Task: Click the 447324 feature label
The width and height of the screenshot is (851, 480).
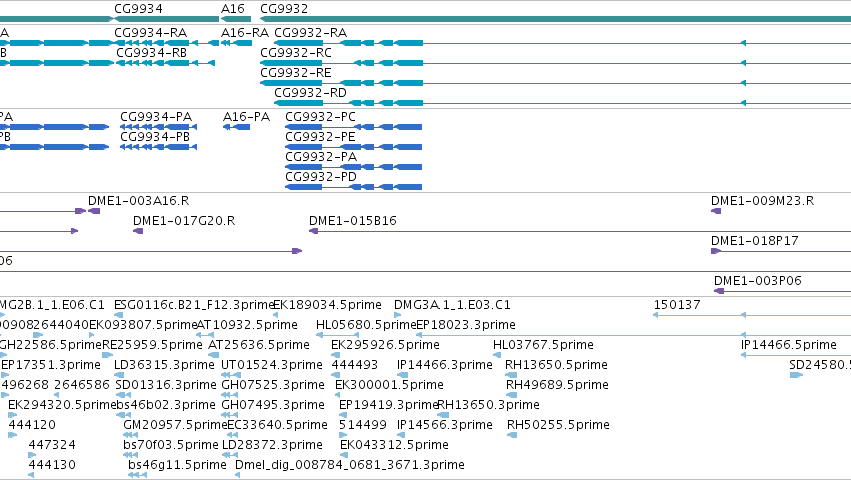Action: click(x=52, y=445)
